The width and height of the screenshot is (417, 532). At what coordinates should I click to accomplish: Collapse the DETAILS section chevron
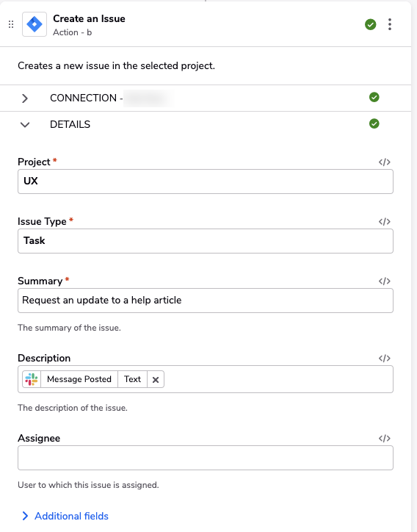click(x=25, y=125)
